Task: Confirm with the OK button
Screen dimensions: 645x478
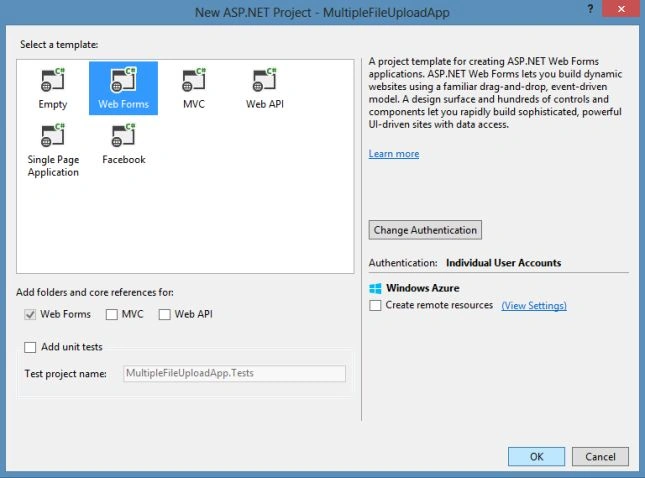Action: pos(536,457)
